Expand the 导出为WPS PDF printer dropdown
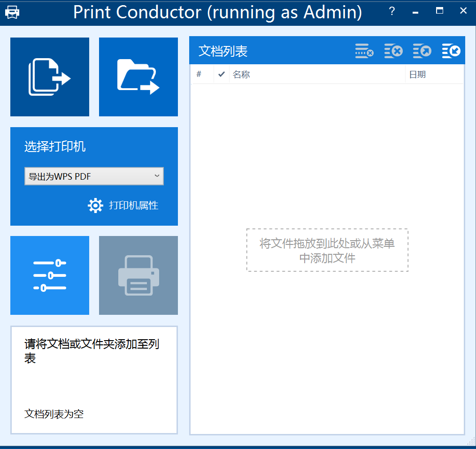This screenshot has height=449, width=476. 94,176
